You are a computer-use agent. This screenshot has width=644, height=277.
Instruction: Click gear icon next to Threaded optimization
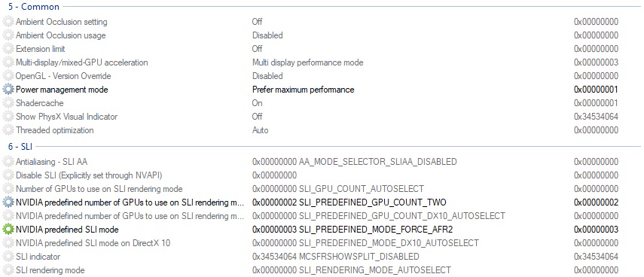(8, 130)
